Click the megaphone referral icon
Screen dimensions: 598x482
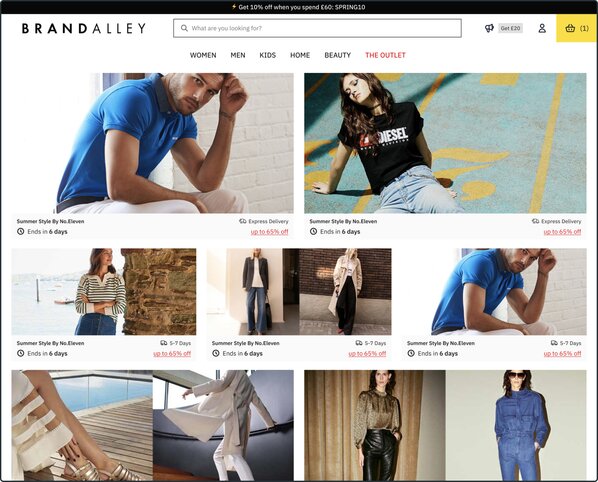489,28
